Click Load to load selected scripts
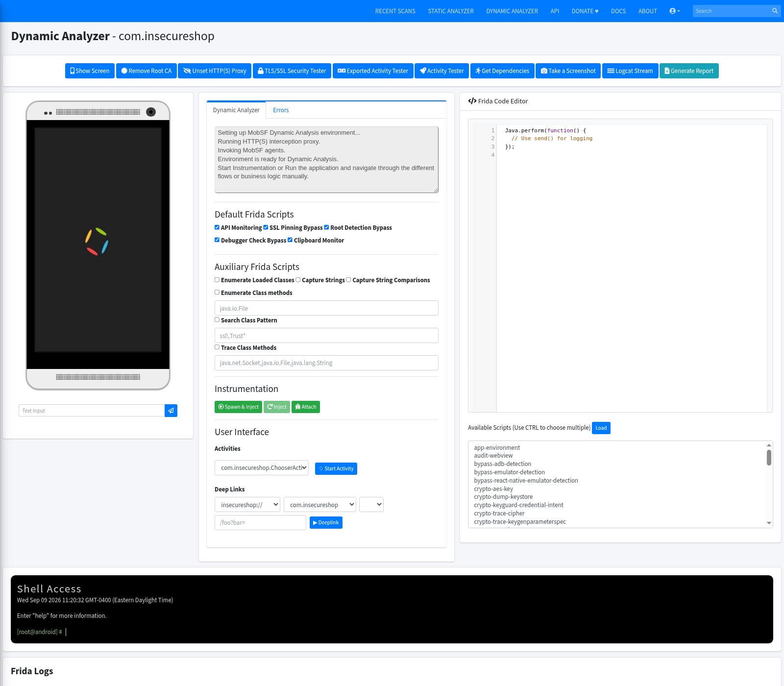The height and width of the screenshot is (686, 784). point(601,428)
